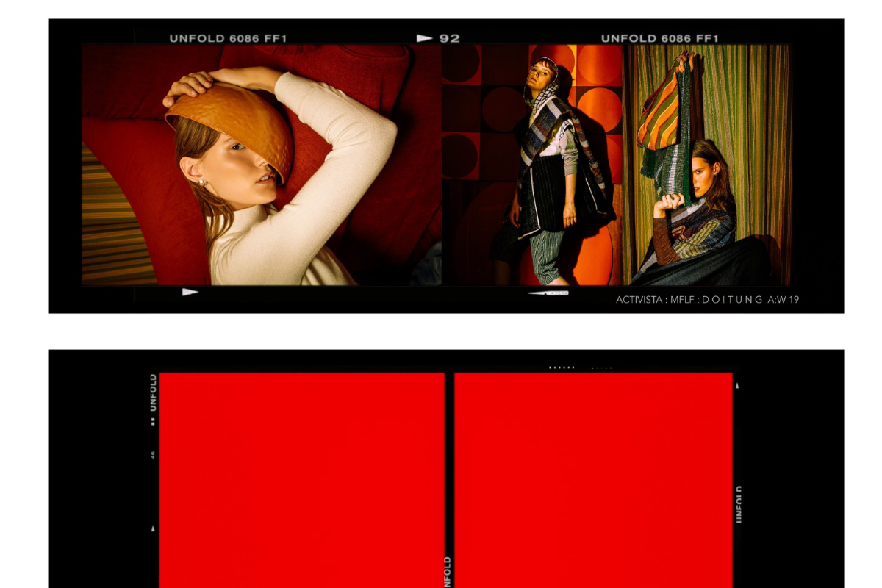The width and height of the screenshot is (882, 588).
Task: Click the small triangle left of lower film strip
Action: (153, 528)
